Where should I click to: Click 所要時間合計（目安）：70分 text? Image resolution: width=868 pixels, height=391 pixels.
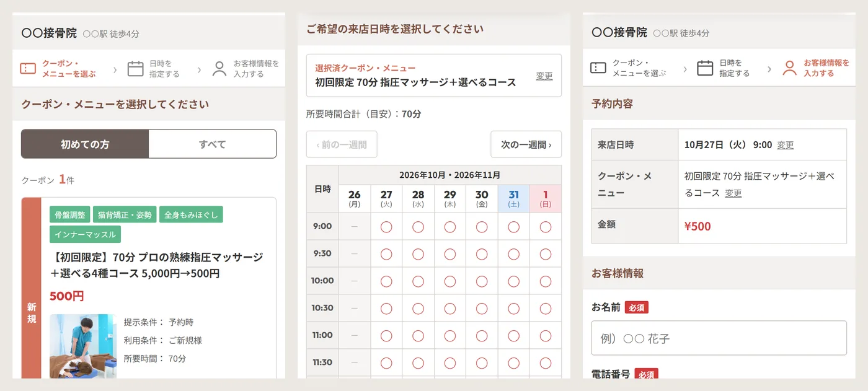(x=363, y=114)
